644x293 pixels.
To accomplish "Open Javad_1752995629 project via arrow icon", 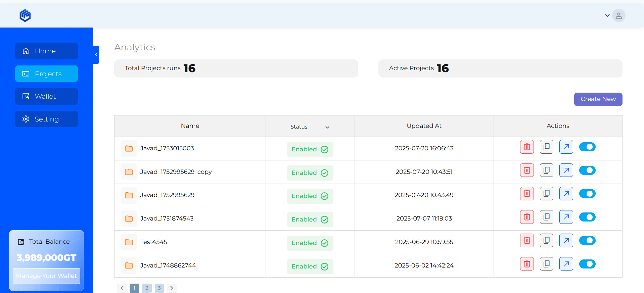I will pyautogui.click(x=566, y=194).
